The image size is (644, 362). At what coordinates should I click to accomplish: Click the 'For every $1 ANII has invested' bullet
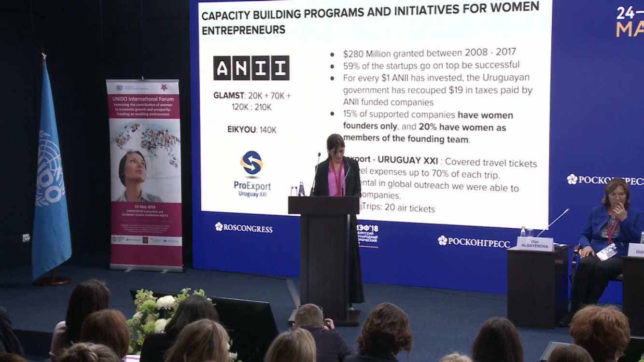[x=437, y=90]
